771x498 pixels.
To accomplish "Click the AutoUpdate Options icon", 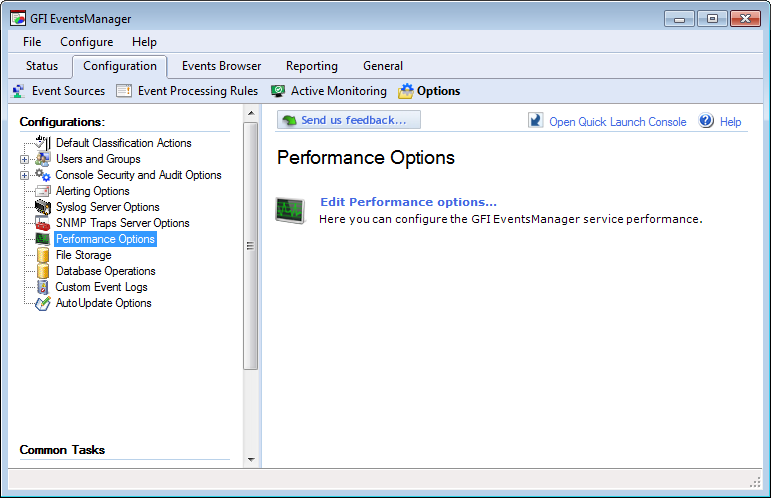I will point(43,303).
